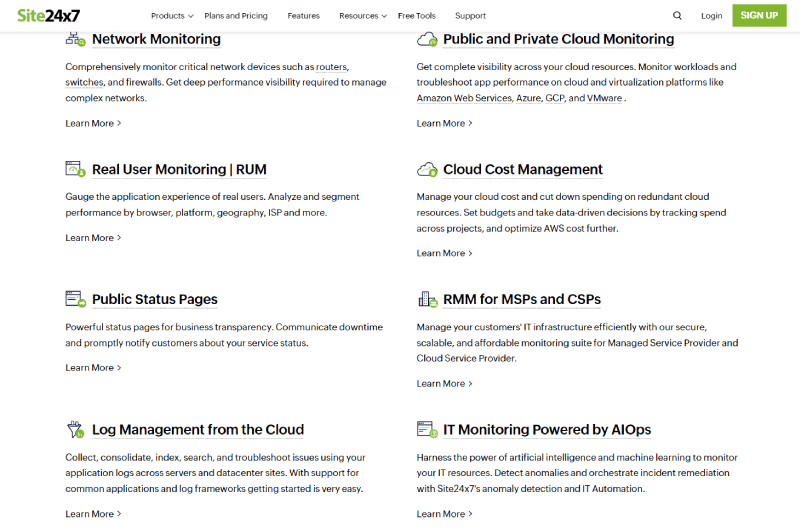The width and height of the screenshot is (800, 530).
Task: Click Learn More under Log Management
Action: tap(93, 514)
